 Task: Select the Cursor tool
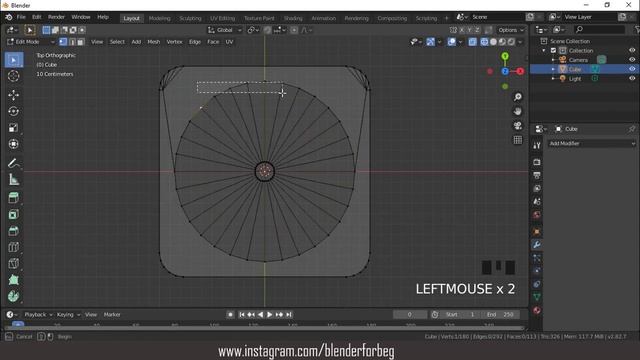coord(13,76)
